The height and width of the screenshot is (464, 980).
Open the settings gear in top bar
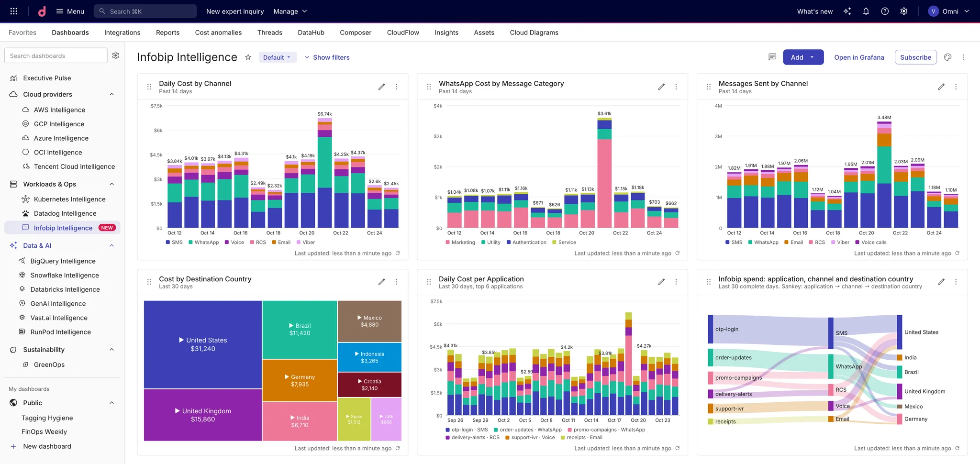904,11
